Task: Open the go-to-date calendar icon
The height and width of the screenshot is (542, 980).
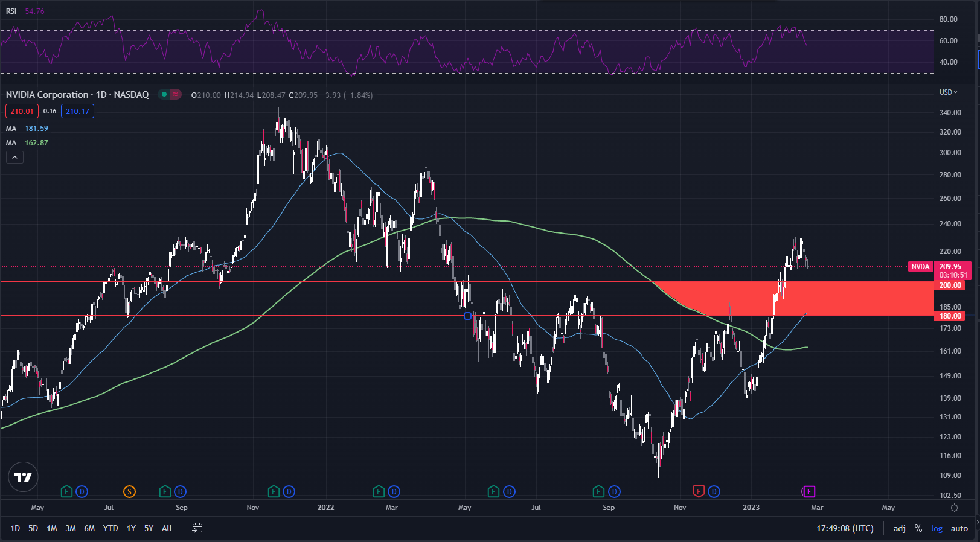Action: point(197,528)
